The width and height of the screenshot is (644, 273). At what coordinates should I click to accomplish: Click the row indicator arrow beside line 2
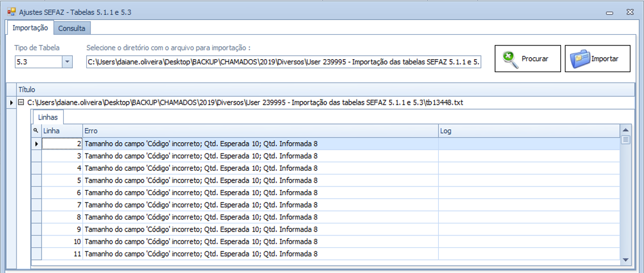click(x=36, y=144)
